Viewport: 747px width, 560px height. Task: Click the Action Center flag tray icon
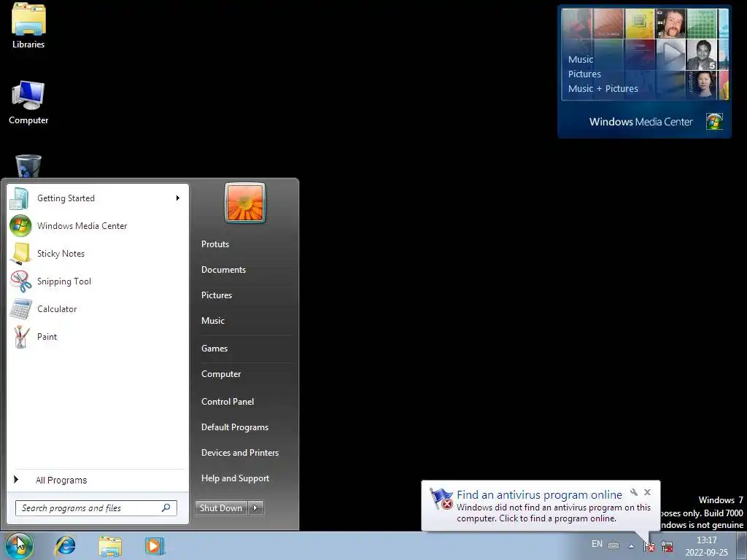649,545
